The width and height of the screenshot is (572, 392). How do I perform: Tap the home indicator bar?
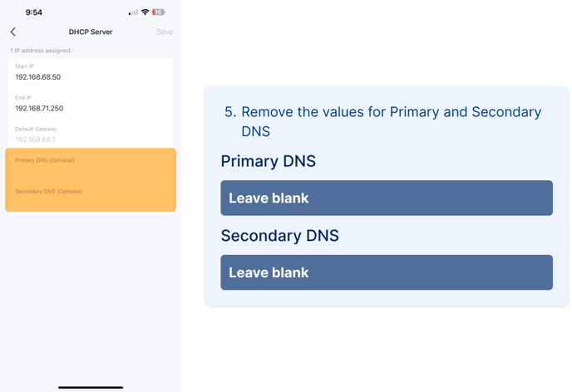(91, 387)
